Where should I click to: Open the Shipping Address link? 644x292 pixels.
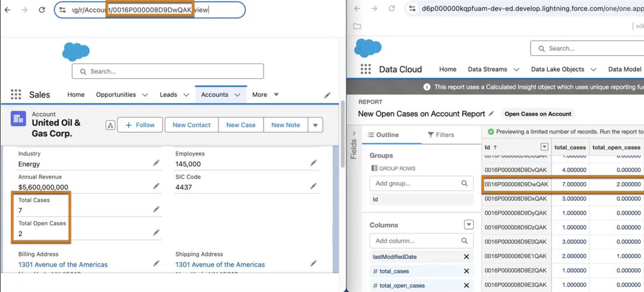[220, 265]
